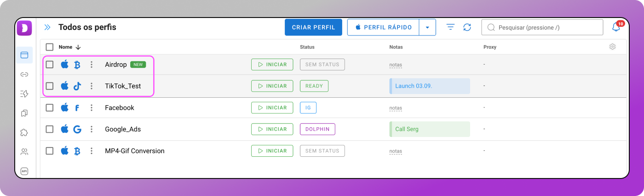644x196 pixels.
Task: Open the three-dot menu for Google_Ads
Action: click(92, 129)
